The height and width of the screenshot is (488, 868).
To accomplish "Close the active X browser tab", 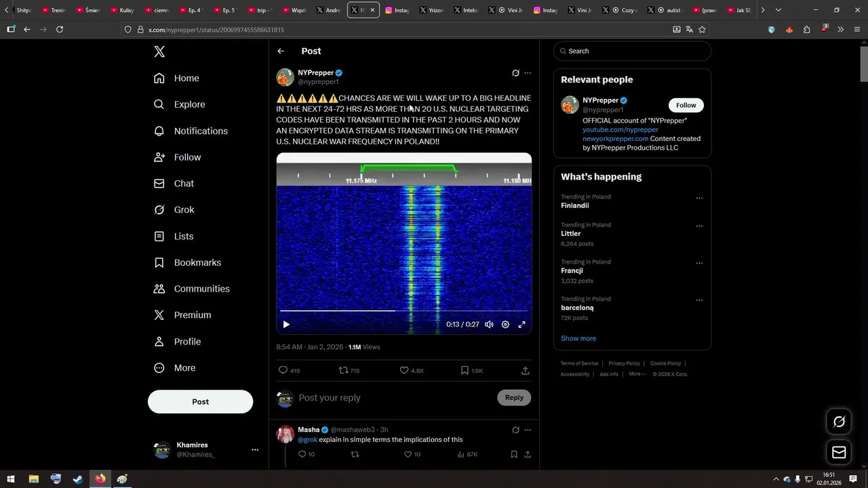I will tap(372, 10).
